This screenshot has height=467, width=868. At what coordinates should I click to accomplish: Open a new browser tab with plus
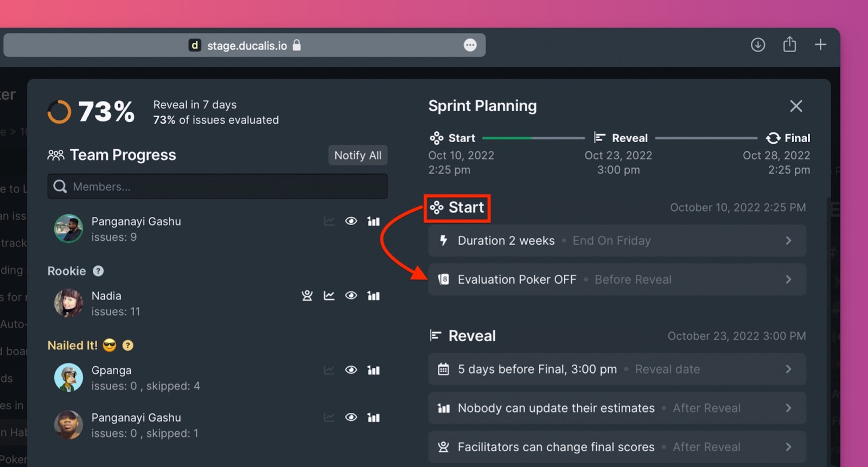coord(820,44)
